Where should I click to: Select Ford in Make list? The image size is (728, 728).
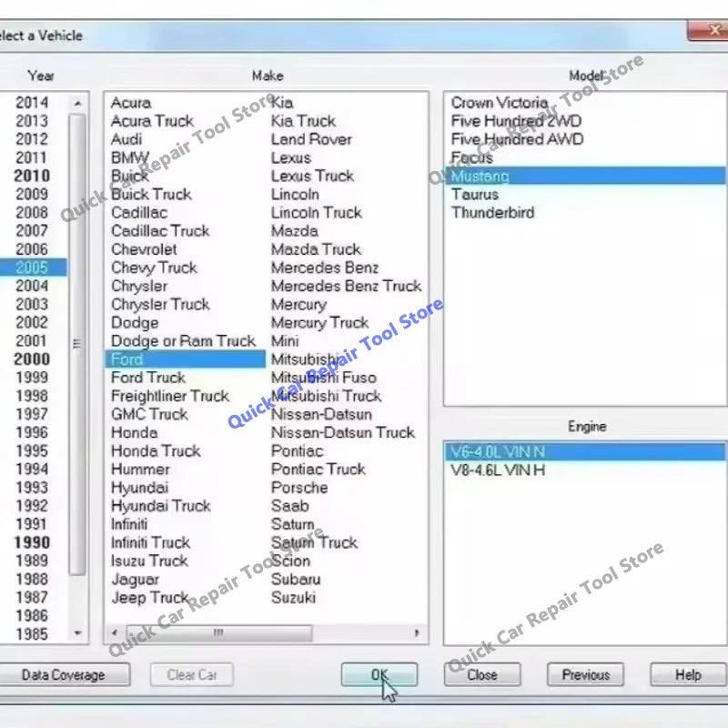(x=186, y=359)
